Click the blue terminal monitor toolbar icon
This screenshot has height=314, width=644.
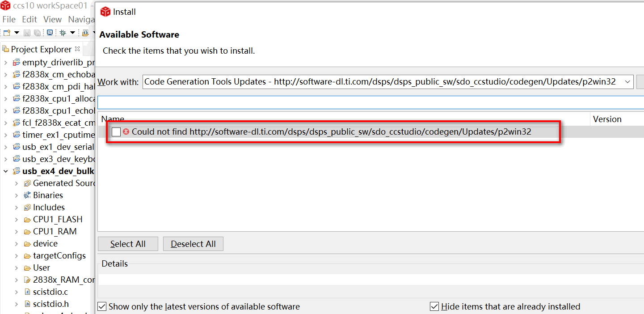(50, 33)
